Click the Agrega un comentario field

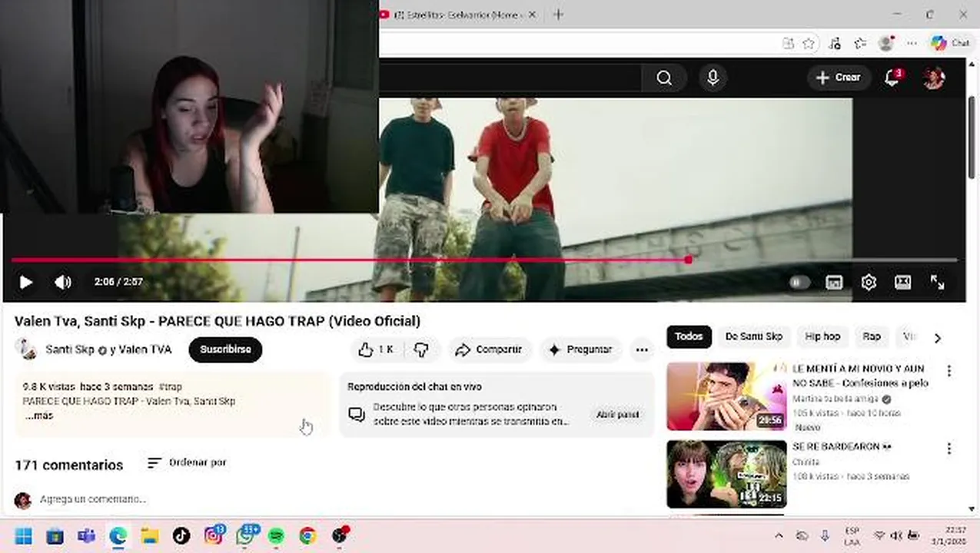(92, 499)
